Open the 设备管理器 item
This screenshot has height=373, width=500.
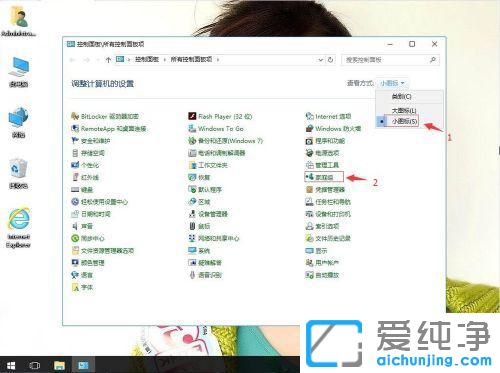pos(208,214)
